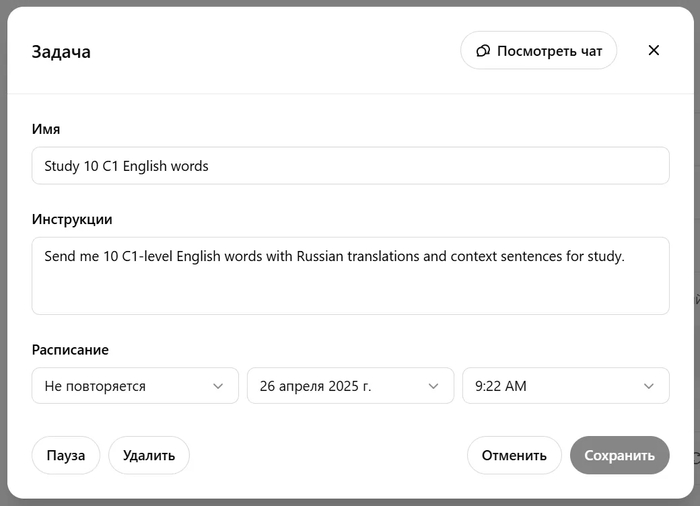Focus the Имя field containing Study 10 C1
700x506 pixels.
point(350,166)
